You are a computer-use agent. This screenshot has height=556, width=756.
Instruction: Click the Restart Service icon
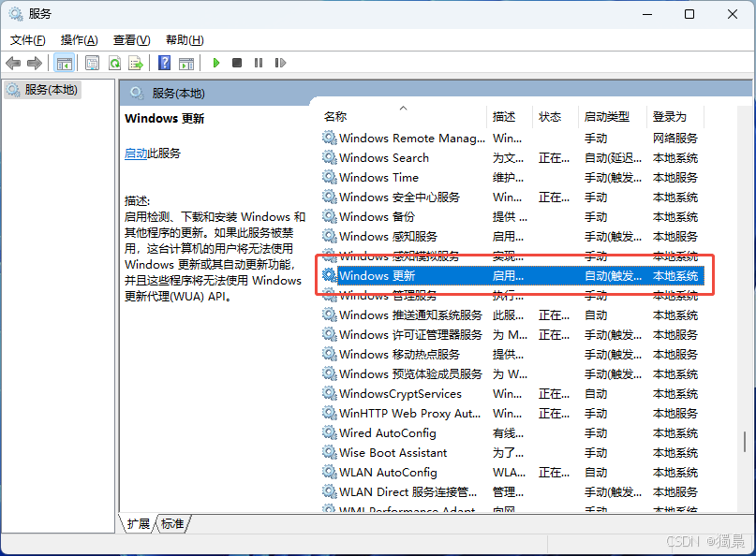tap(280, 63)
